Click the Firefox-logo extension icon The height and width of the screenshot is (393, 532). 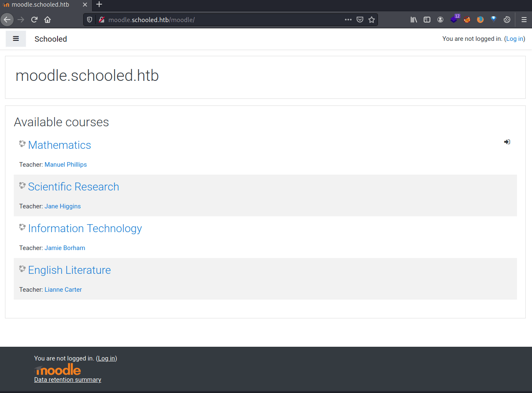coord(480,20)
